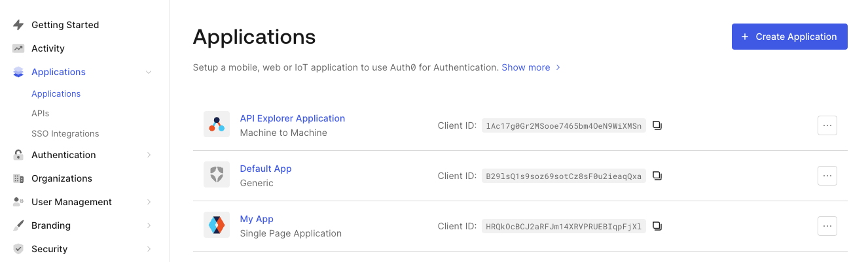Click the Security sidebar label
868x262 pixels.
(x=49, y=249)
